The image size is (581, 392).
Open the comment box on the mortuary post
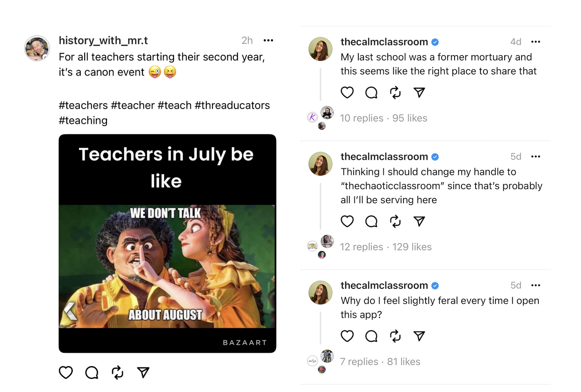coord(371,92)
